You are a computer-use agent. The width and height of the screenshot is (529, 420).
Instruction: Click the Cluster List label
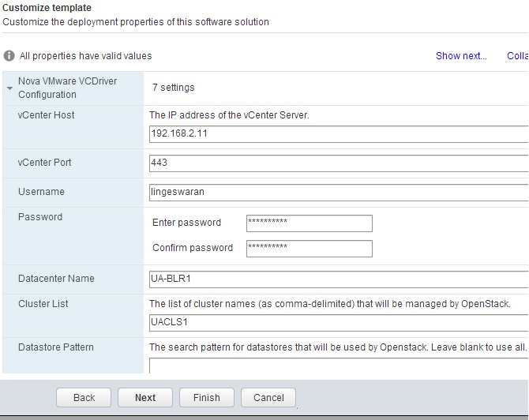(x=43, y=304)
